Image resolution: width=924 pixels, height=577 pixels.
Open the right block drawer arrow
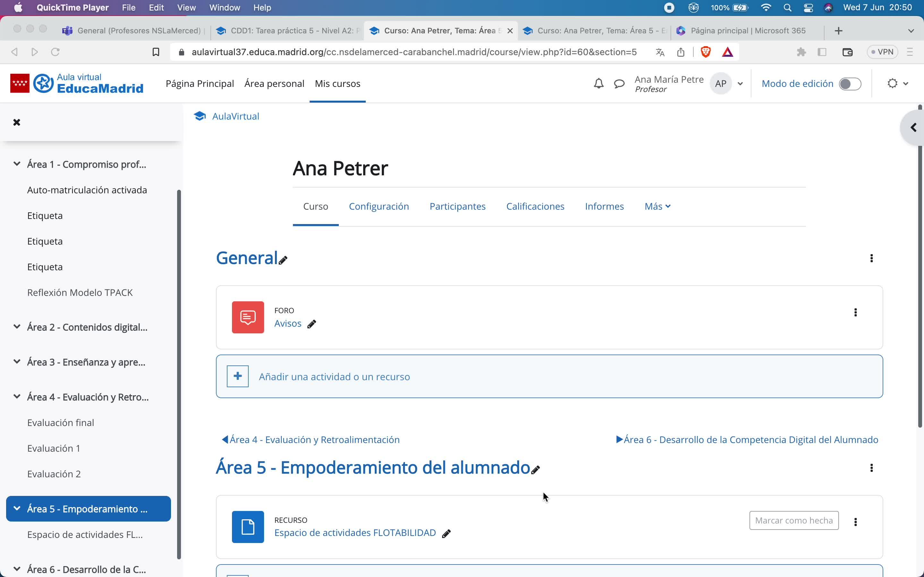click(913, 128)
